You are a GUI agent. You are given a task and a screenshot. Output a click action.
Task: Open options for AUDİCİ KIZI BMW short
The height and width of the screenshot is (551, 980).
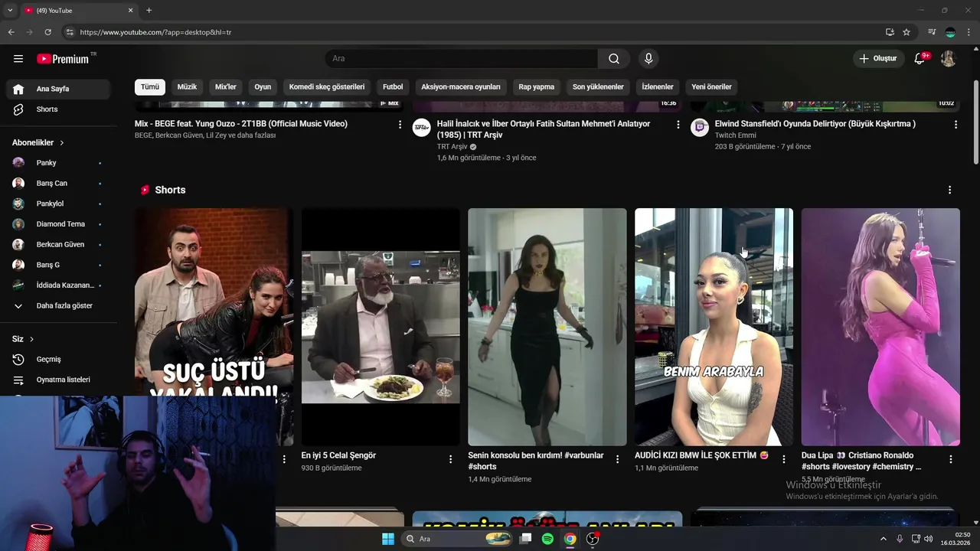point(783,459)
